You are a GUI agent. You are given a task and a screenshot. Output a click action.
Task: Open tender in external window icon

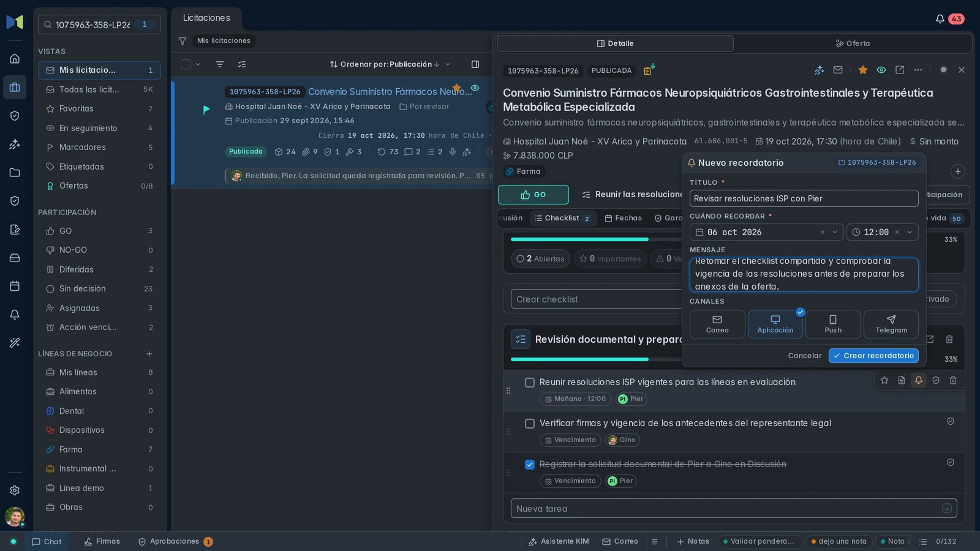[x=900, y=70]
